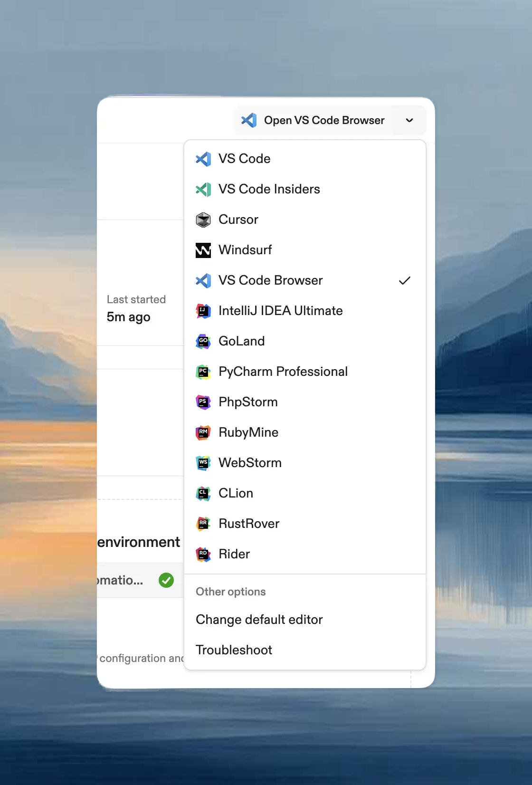
Task: Open VS Code Browser via the main button
Action: (313, 120)
